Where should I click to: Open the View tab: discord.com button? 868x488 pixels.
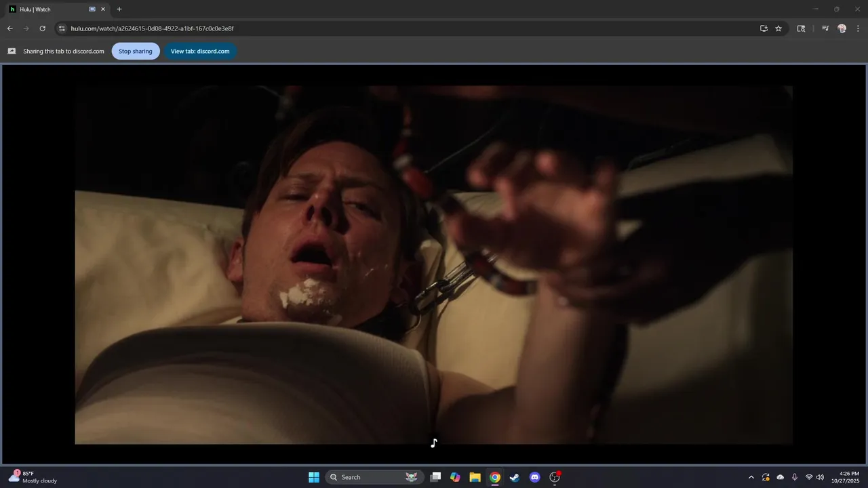[200, 51]
